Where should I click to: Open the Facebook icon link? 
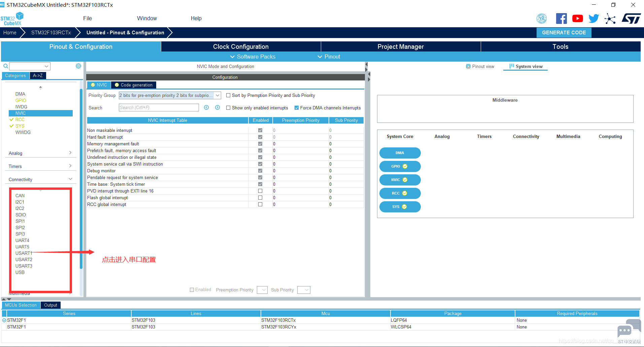point(561,19)
